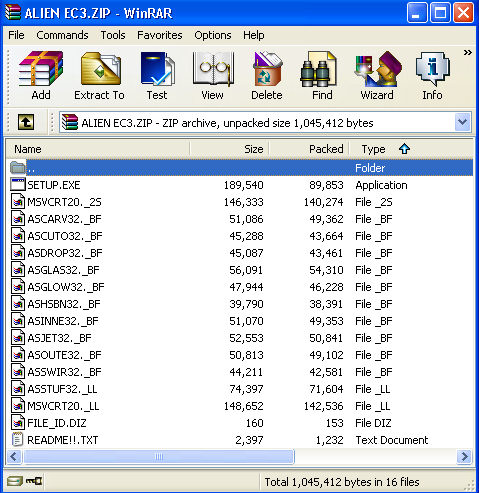Click the Delete toolbar icon
Image resolution: width=479 pixels, height=493 pixels.
click(267, 76)
